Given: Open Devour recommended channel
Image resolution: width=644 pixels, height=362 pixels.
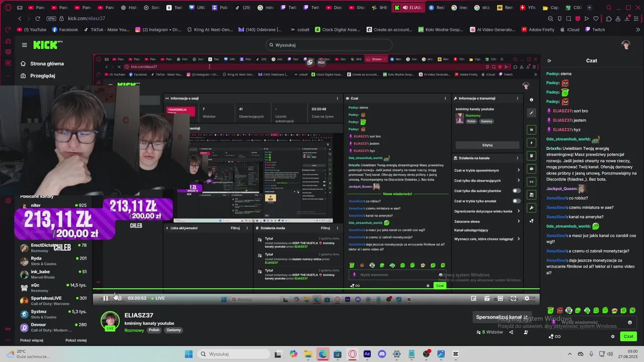Looking at the screenshot, I should 53,327.
